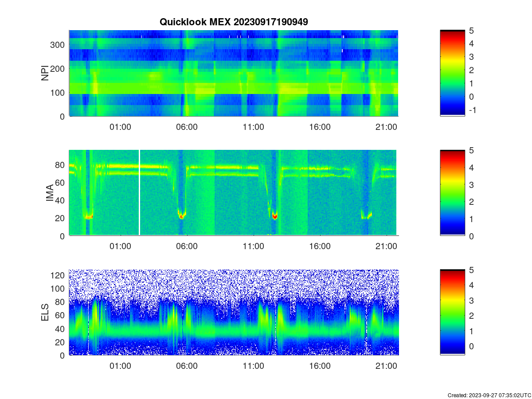Click the 100 label on the NPI y-axis
The width and height of the screenshot is (532, 399).
[59, 93]
